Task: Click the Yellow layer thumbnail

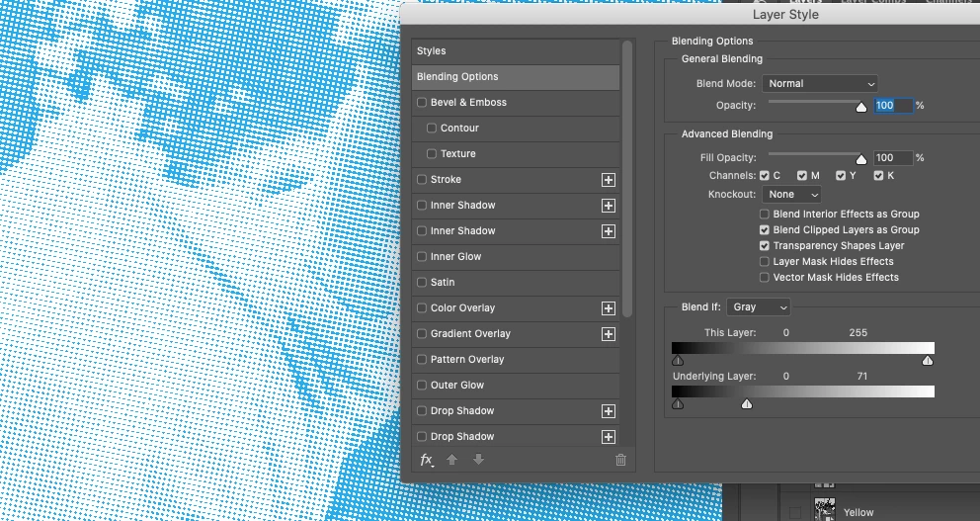Action: click(825, 508)
